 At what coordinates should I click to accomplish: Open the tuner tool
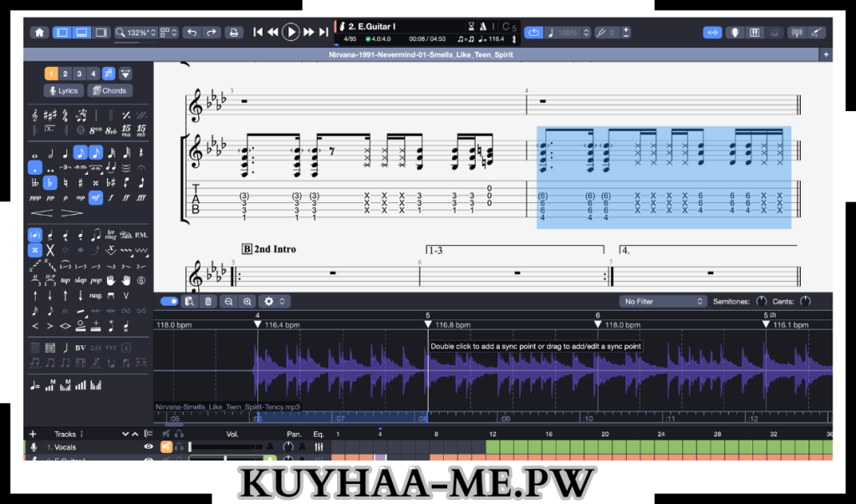coord(797,33)
